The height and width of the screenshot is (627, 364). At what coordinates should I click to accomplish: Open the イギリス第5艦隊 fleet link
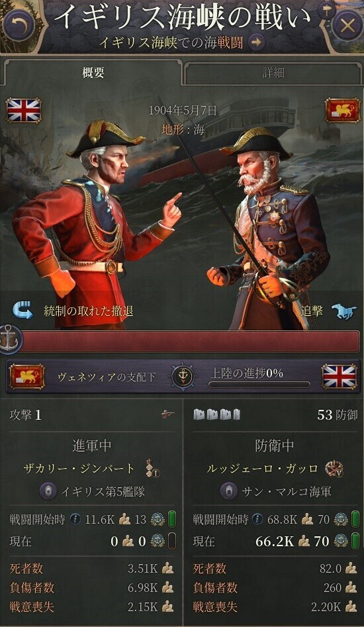pyautogui.click(x=103, y=491)
